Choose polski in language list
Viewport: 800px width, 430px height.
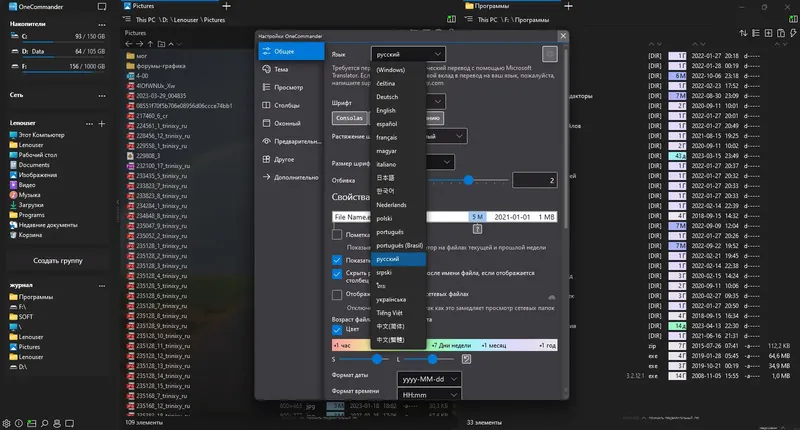pyautogui.click(x=398, y=218)
